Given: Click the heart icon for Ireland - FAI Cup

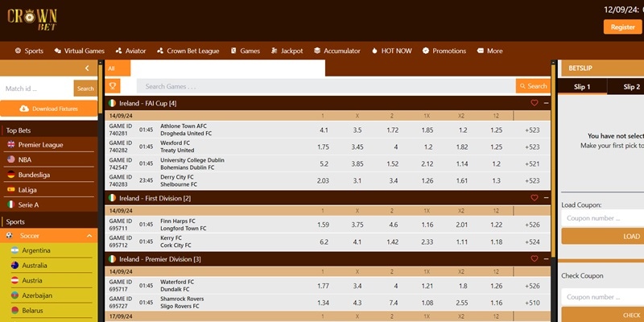Looking at the screenshot, I should tap(534, 103).
